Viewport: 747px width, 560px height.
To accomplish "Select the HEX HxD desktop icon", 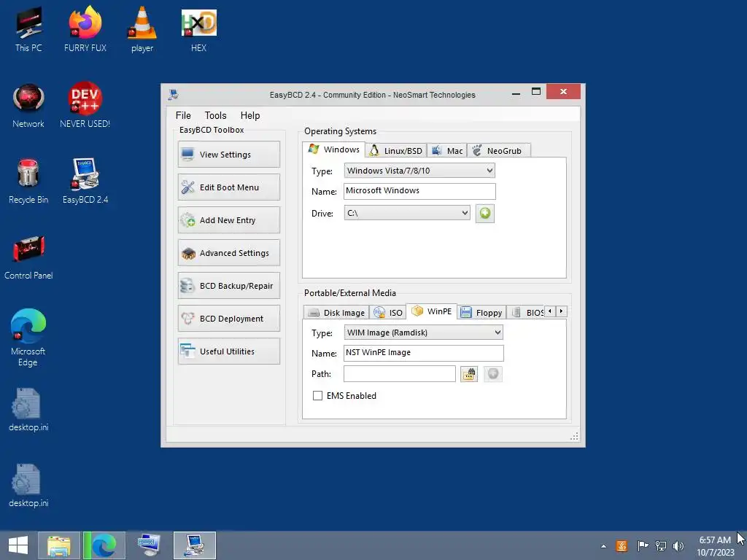I will (x=198, y=29).
